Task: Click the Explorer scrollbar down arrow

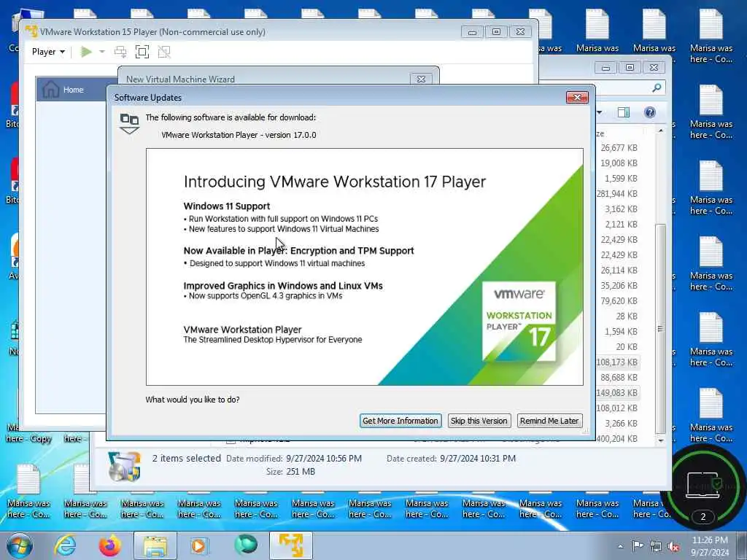Action: (660, 440)
